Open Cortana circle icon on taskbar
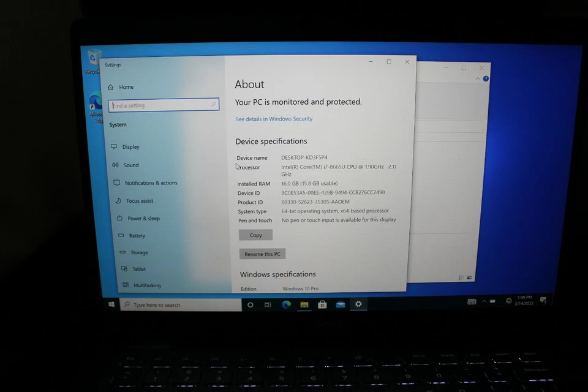Image resolution: width=588 pixels, height=392 pixels. coord(250,305)
